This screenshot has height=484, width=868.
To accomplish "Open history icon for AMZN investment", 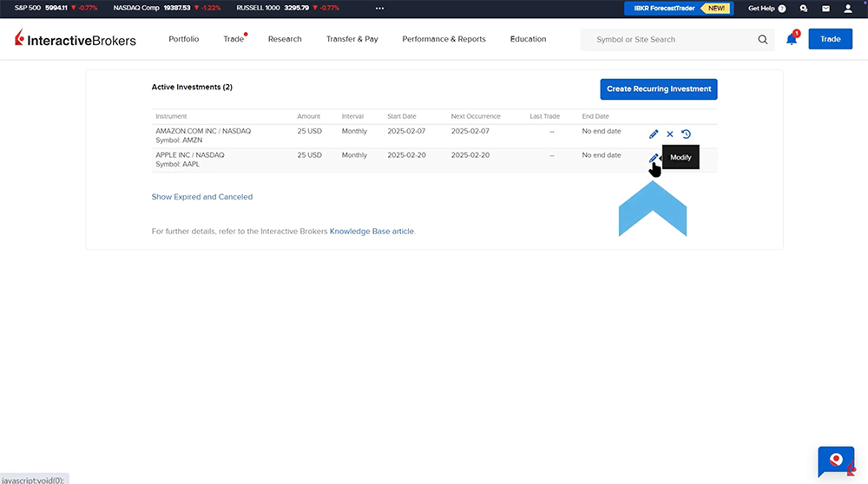I will coord(686,134).
